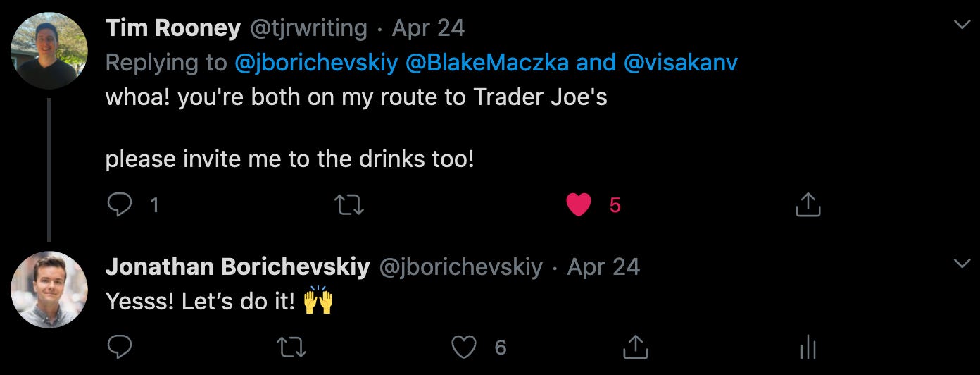
Task: Open more options for Jonathan's tweet
Action: (962, 264)
